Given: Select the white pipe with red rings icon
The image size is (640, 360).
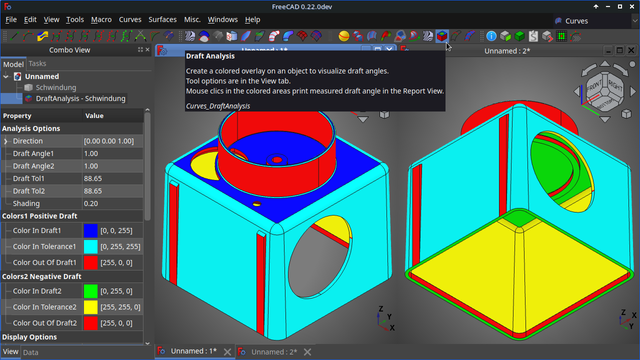Looking at the screenshot, I should 274,36.
